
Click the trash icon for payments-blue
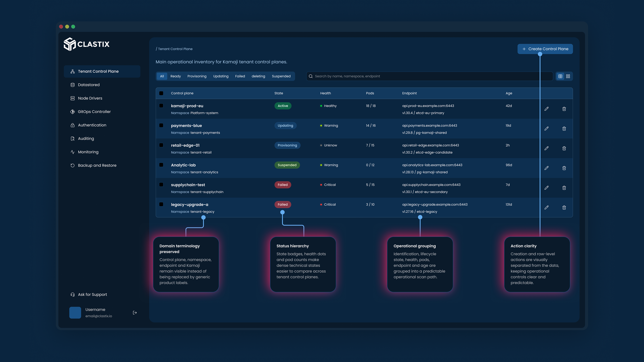pos(564,128)
